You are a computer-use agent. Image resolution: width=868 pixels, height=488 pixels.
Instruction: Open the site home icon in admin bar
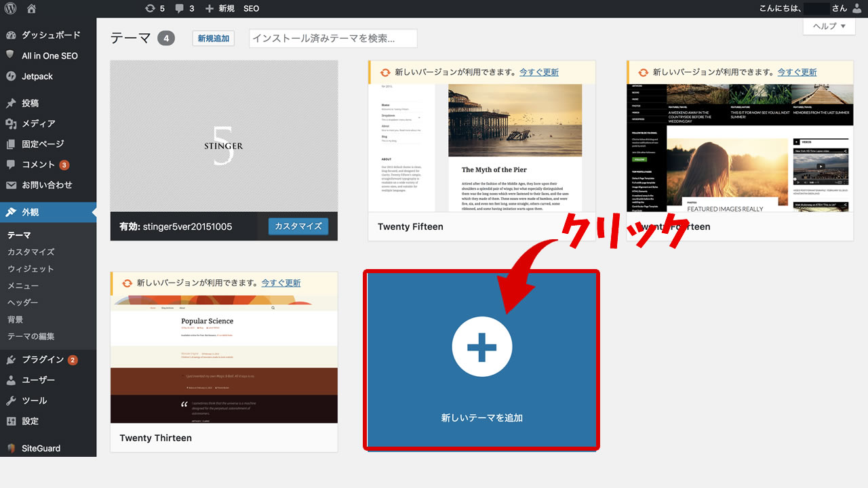32,9
